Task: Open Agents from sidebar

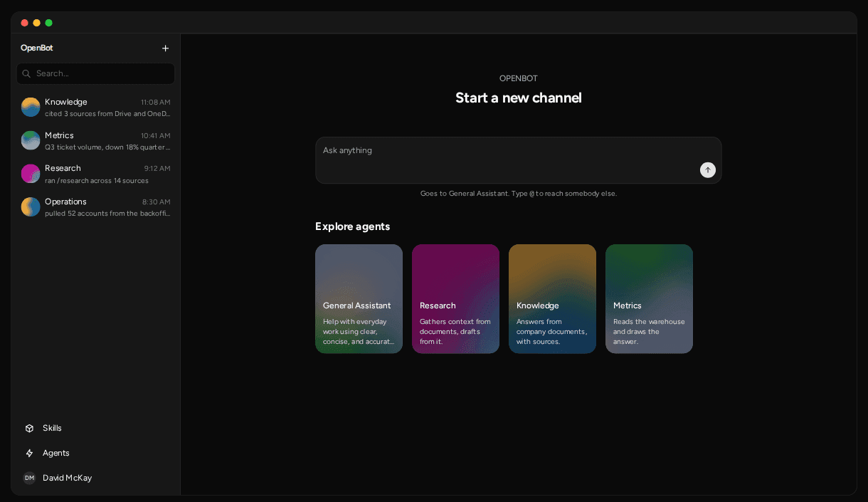Action: tap(95, 453)
